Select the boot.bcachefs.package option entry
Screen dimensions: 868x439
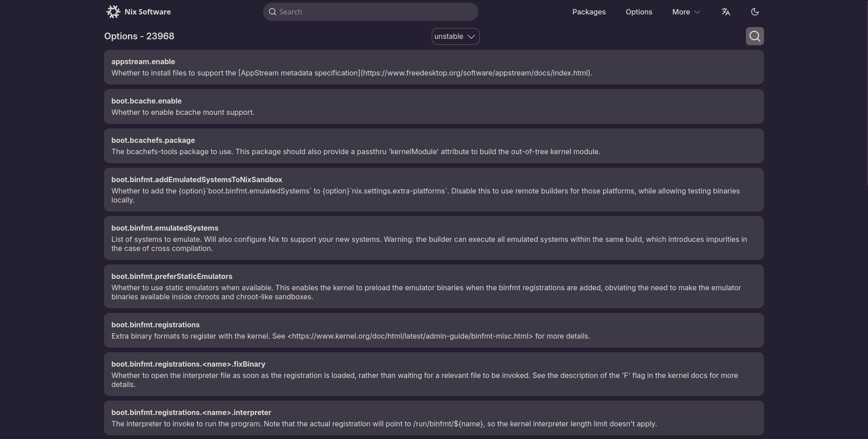point(153,140)
